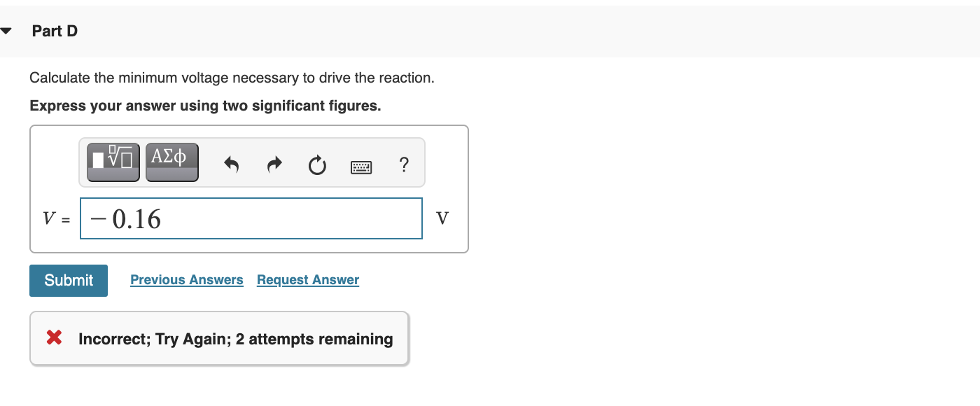
Task: Open the math templates equation palette
Action: [112, 162]
